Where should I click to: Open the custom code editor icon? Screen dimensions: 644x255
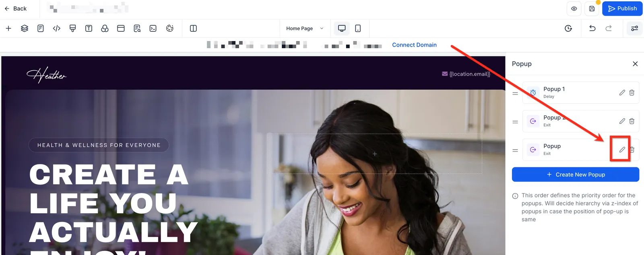coord(57,28)
